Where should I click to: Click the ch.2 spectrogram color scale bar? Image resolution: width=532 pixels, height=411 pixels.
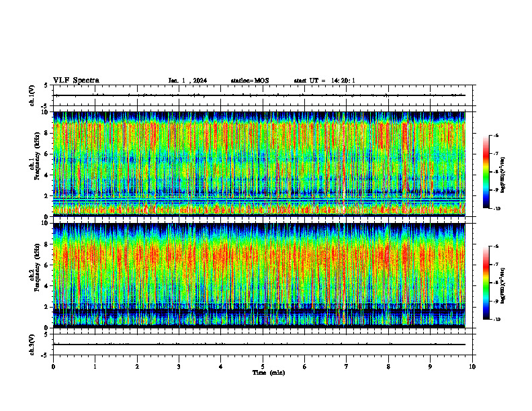click(486, 283)
